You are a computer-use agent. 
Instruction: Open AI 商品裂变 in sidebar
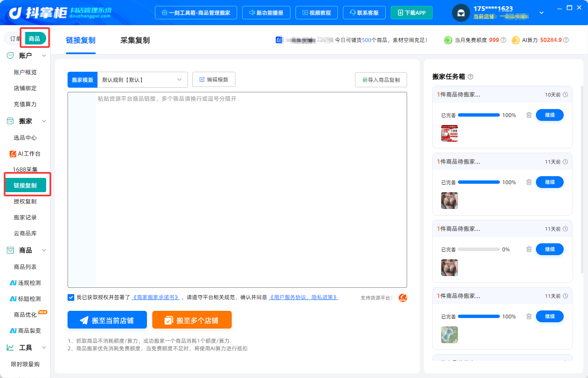pyautogui.click(x=25, y=331)
